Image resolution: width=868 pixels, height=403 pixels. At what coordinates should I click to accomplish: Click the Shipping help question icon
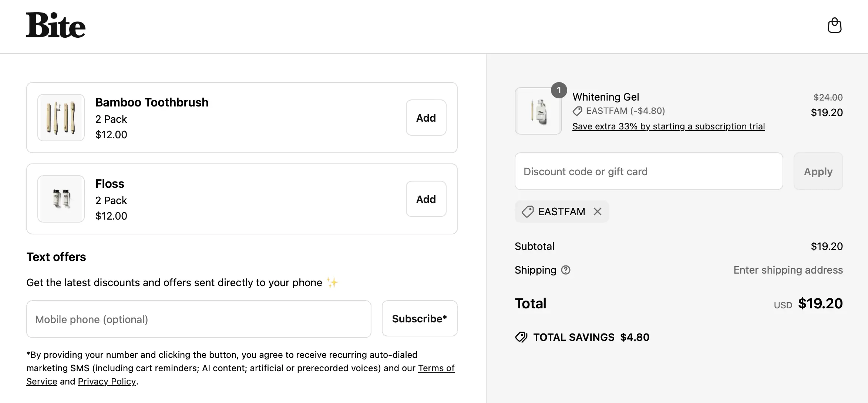pyautogui.click(x=566, y=270)
